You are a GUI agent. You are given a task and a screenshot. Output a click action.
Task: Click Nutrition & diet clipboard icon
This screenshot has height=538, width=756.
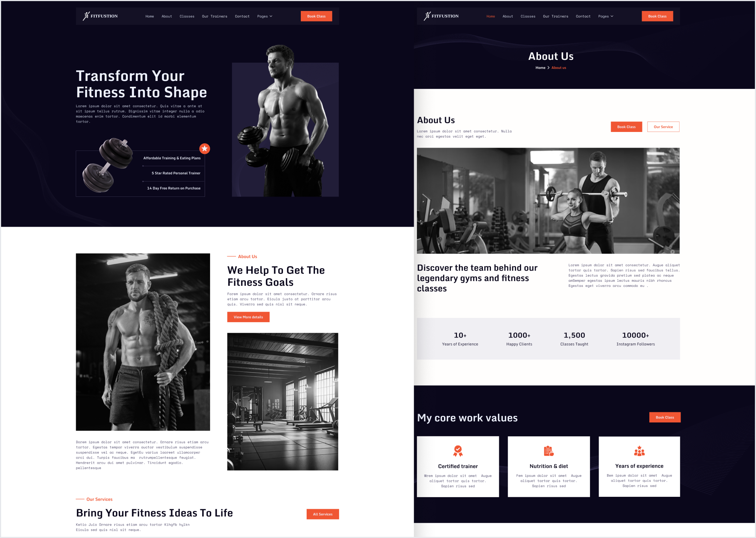[548, 451]
